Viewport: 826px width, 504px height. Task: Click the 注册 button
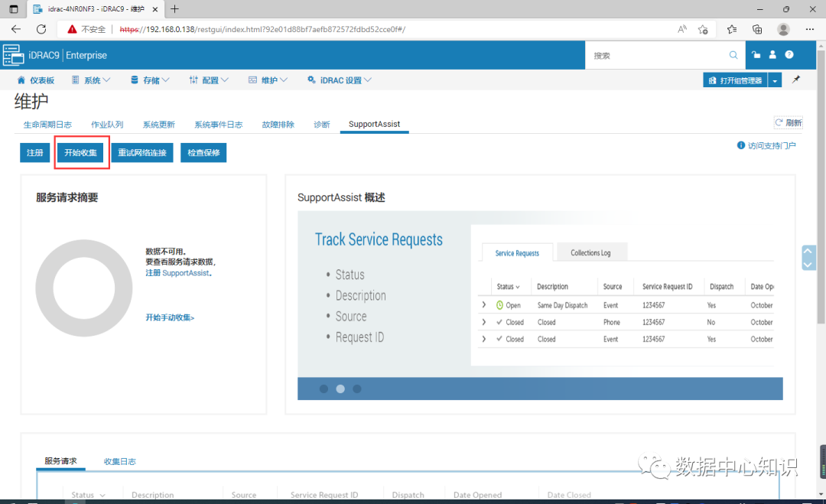pyautogui.click(x=34, y=153)
